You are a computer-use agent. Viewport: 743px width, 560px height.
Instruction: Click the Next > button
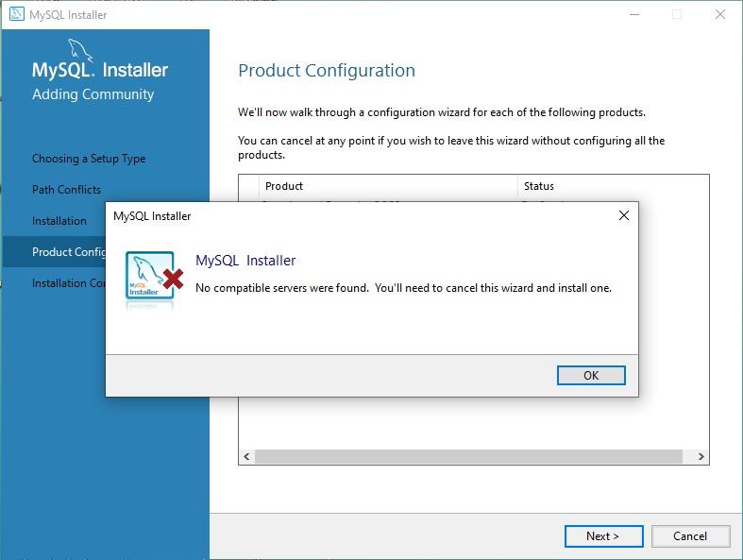[603, 535]
